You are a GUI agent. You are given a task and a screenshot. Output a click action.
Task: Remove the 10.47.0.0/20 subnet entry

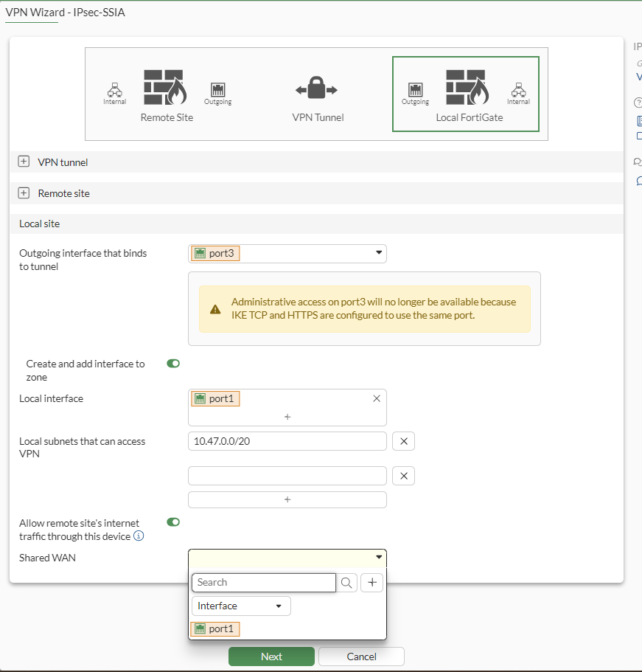click(x=403, y=441)
